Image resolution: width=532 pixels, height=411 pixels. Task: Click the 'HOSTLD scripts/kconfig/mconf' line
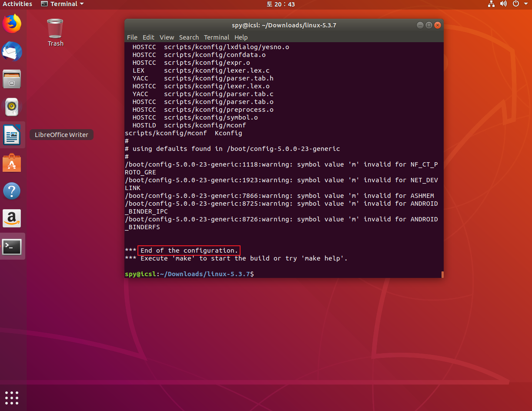pos(189,125)
